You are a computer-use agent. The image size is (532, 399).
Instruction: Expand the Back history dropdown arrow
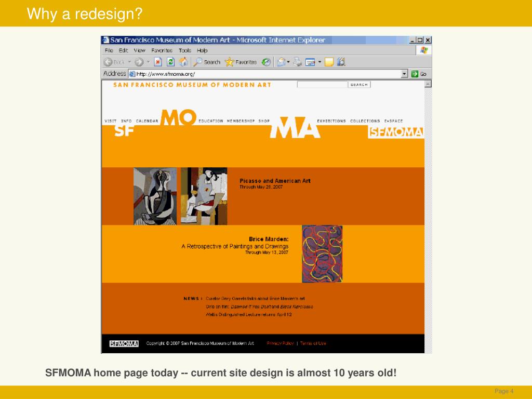(129, 62)
